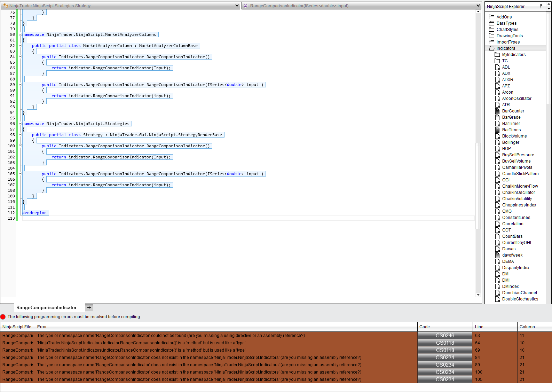Viewport: 552px width, 392px height.
Task: Click the Aroon script file icon
Action: 497,92
